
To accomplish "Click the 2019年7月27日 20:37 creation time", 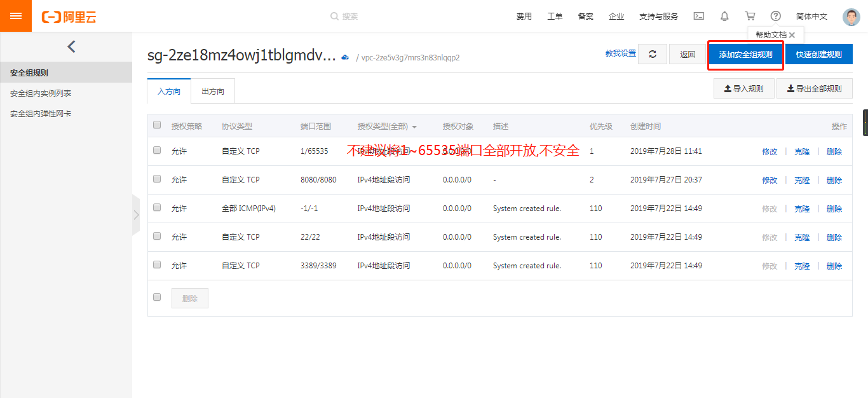I will click(x=666, y=180).
